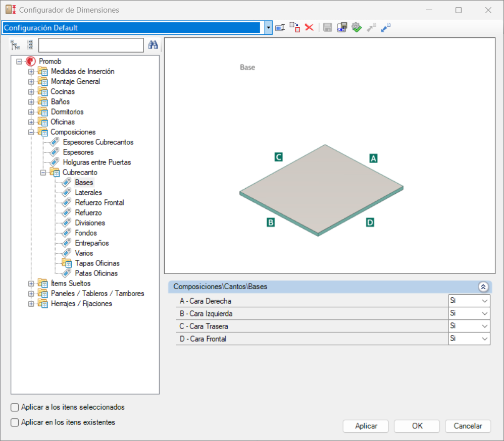
Task: Click the save-as XML disk icon
Action: coord(342,28)
